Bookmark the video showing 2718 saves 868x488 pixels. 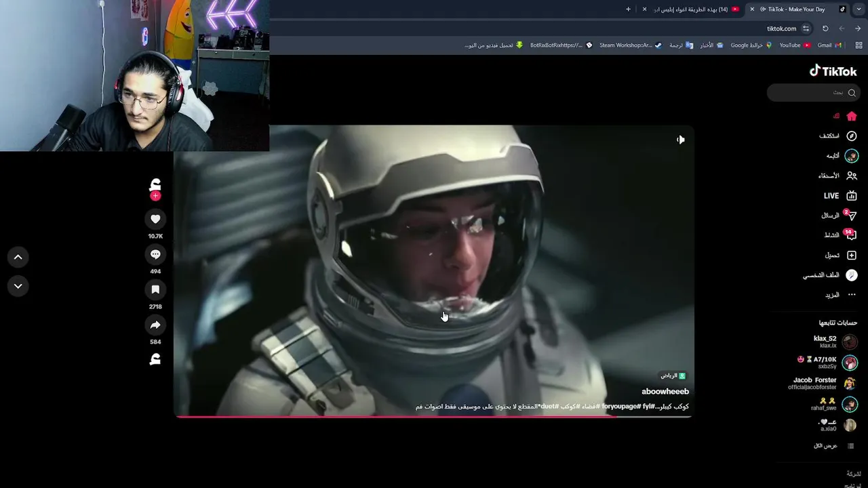point(155,289)
